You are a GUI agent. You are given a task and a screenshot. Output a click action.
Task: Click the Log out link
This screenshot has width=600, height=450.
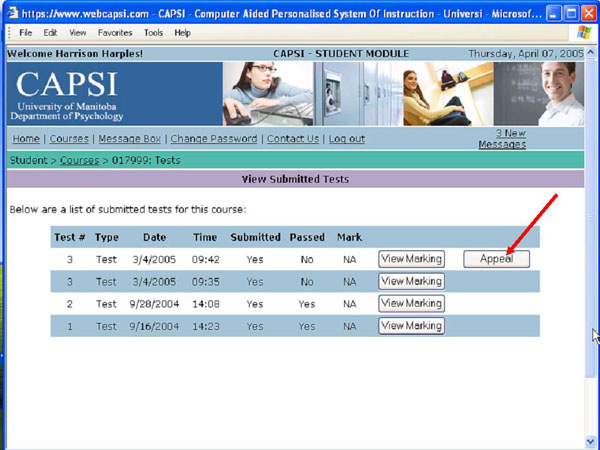(x=347, y=139)
